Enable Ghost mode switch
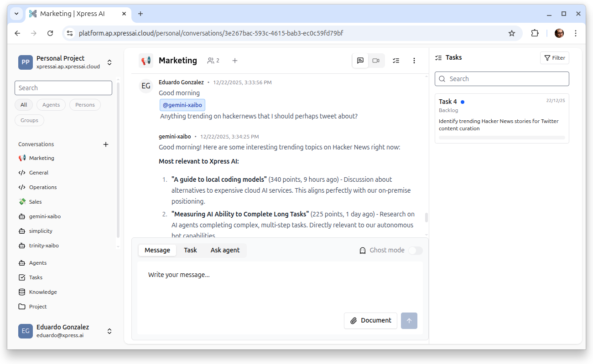593x364 pixels. point(415,250)
